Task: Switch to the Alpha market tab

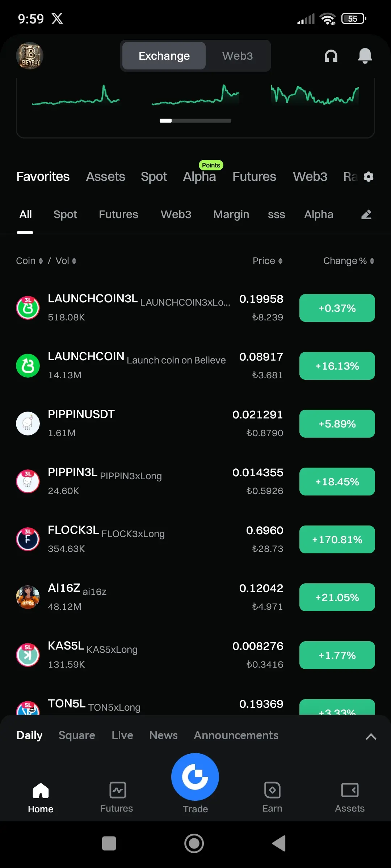Action: 199,176
